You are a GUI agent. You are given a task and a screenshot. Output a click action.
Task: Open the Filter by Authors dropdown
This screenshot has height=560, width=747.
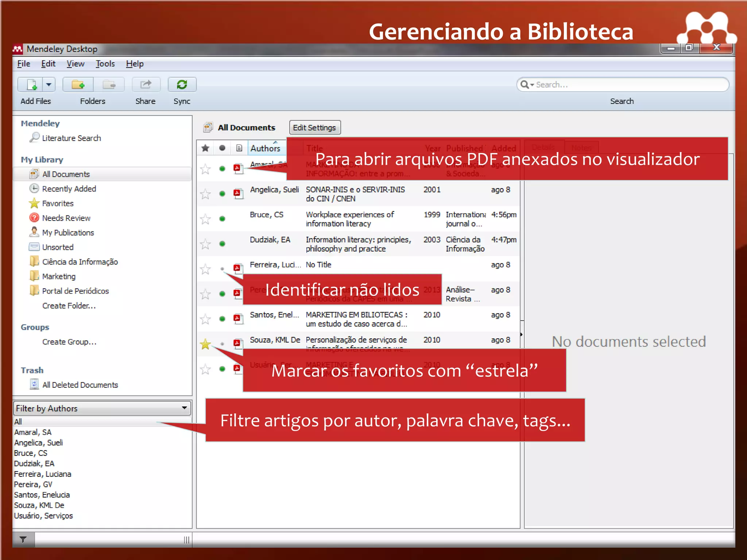pos(102,408)
